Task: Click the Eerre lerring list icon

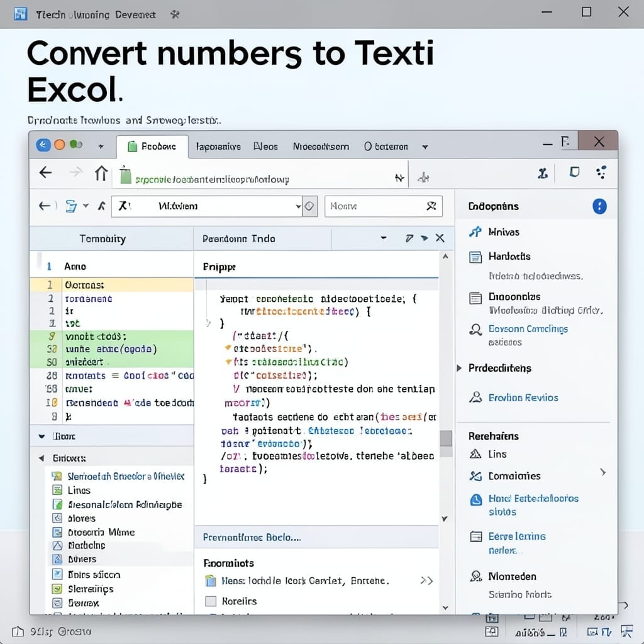Action: pyautogui.click(x=475, y=537)
